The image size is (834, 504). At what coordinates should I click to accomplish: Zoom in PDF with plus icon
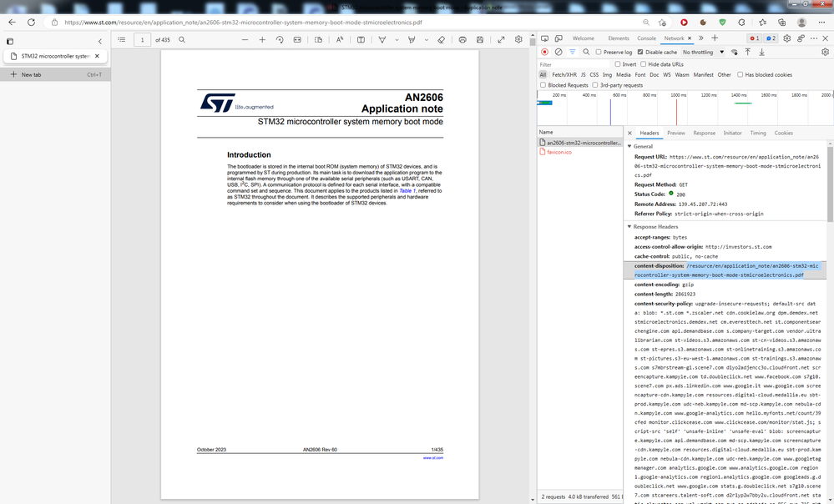click(262, 39)
